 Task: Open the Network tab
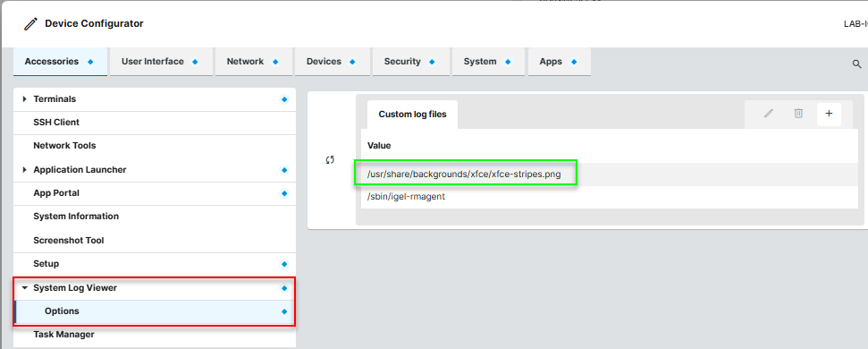253,62
